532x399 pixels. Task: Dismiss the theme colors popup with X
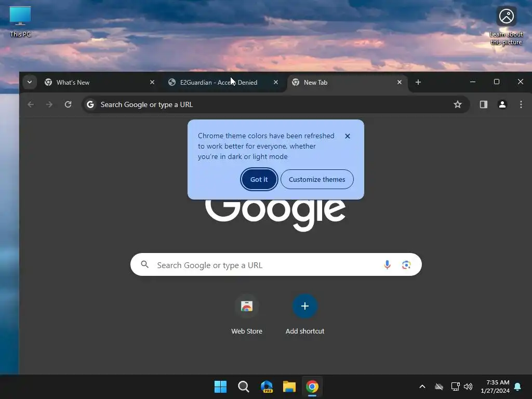pyautogui.click(x=348, y=136)
